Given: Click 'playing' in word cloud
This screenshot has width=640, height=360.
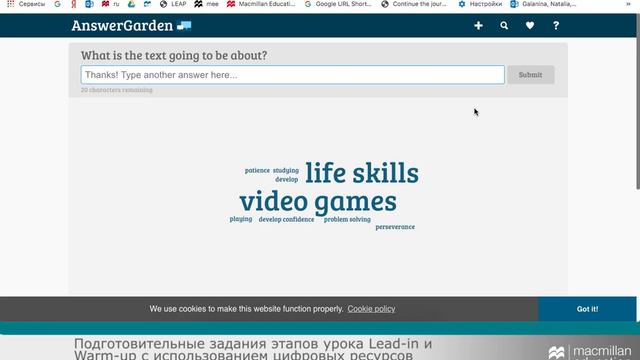Looking at the screenshot, I should (x=241, y=219).
